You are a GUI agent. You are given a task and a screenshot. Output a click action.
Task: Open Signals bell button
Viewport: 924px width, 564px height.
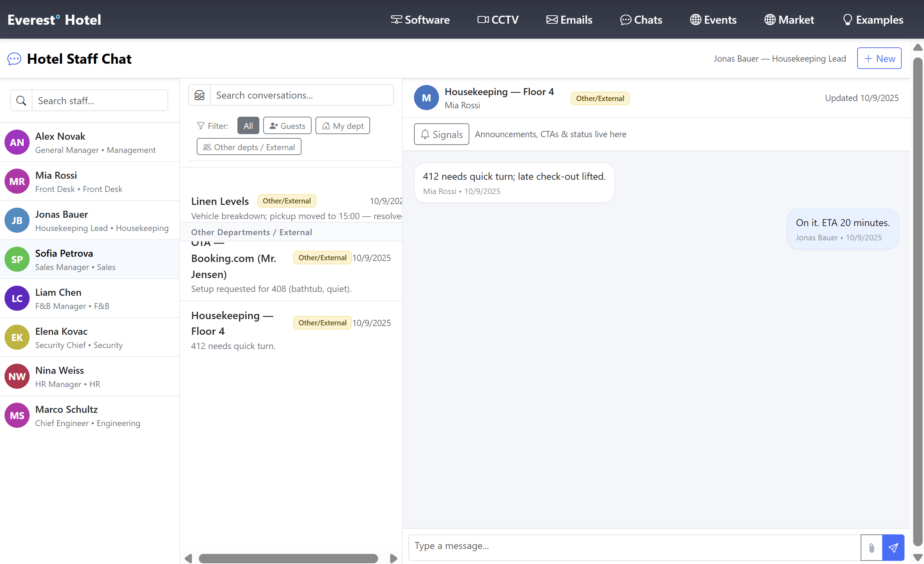441,134
